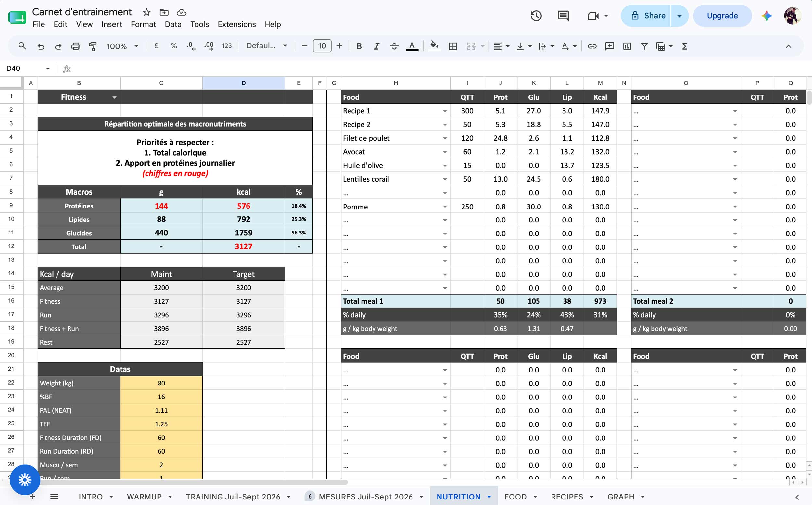The image size is (812, 505).
Task: Click the Upgrade button
Action: [x=722, y=16]
